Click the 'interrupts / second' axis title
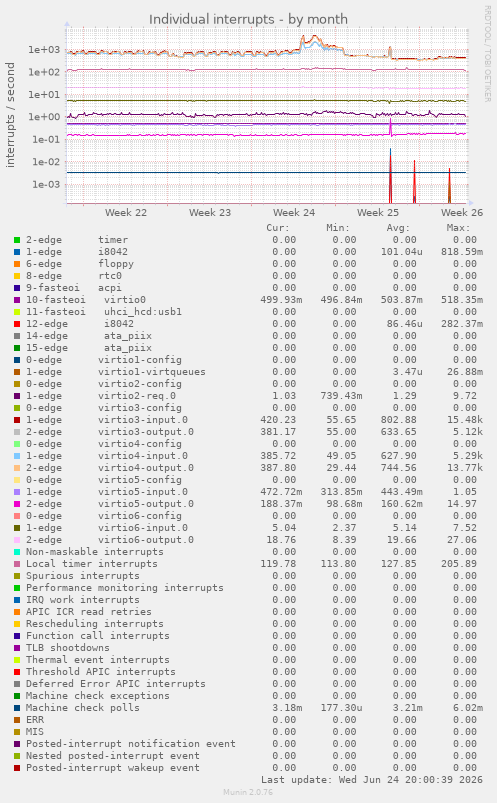 pyautogui.click(x=10, y=115)
